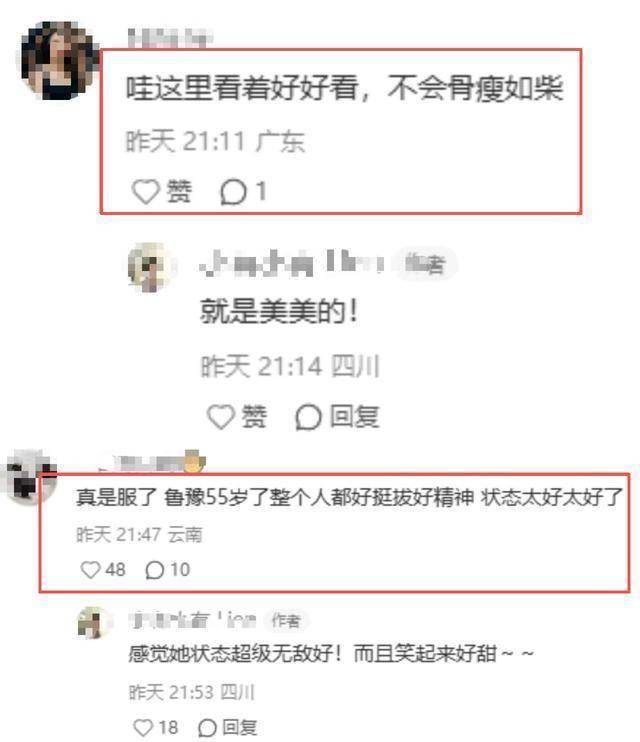Open the blurred username of first commenter
The width and height of the screenshot is (640, 742).
(169, 38)
